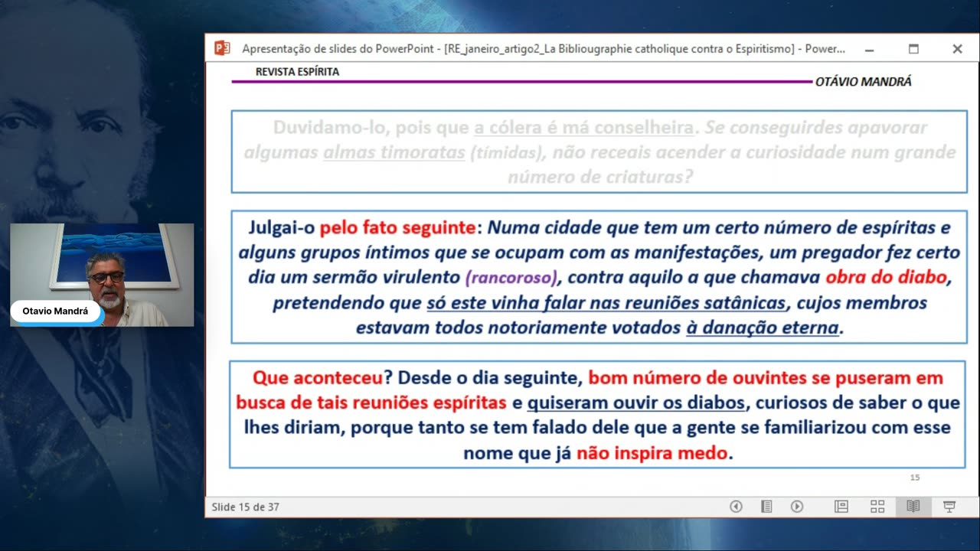
Task: Click the 'REVISTA ESPÍRITA' header text
Action: [297, 72]
